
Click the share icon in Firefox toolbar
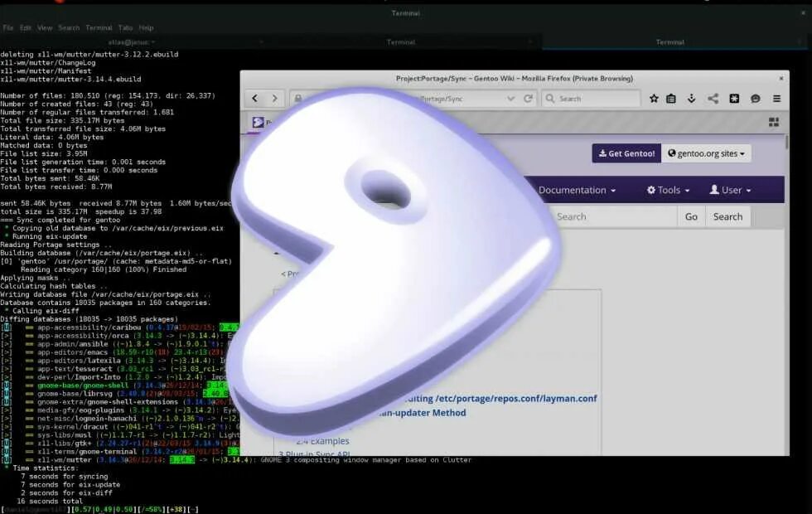coord(713,99)
